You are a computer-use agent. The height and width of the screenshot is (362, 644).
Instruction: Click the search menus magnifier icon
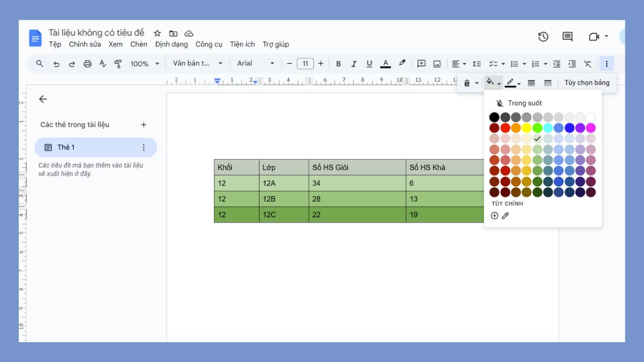[x=40, y=64]
